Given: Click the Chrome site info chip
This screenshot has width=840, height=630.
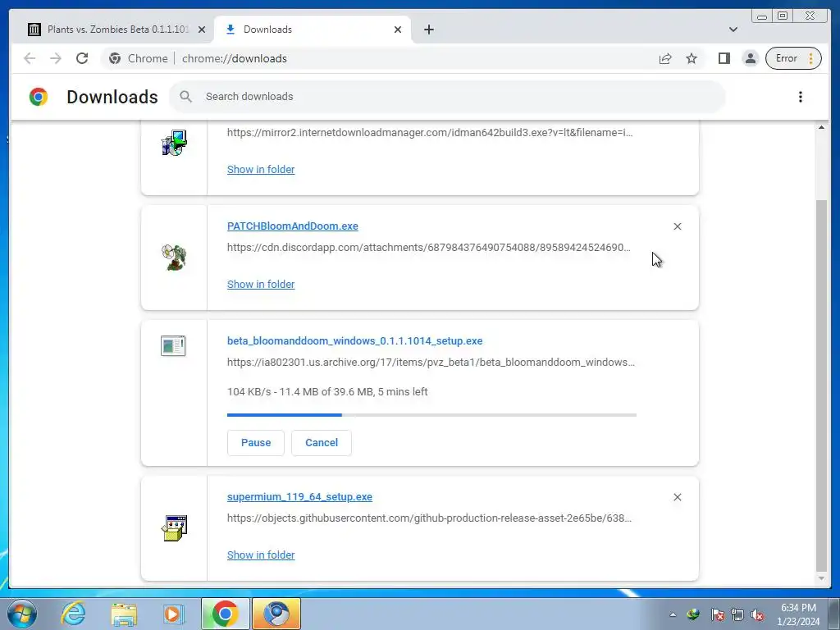Looking at the screenshot, I should (138, 58).
